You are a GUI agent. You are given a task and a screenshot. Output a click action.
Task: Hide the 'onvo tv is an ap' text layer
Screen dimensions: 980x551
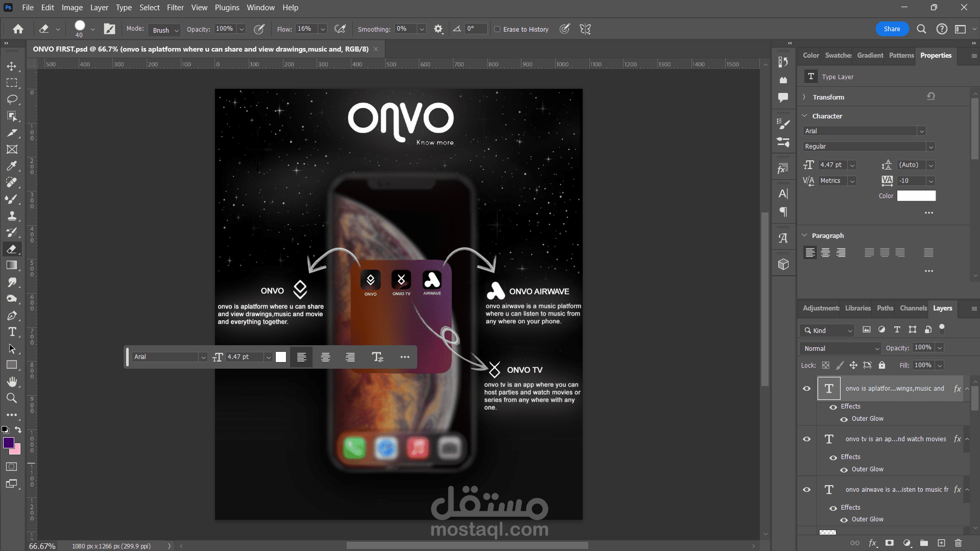point(807,439)
